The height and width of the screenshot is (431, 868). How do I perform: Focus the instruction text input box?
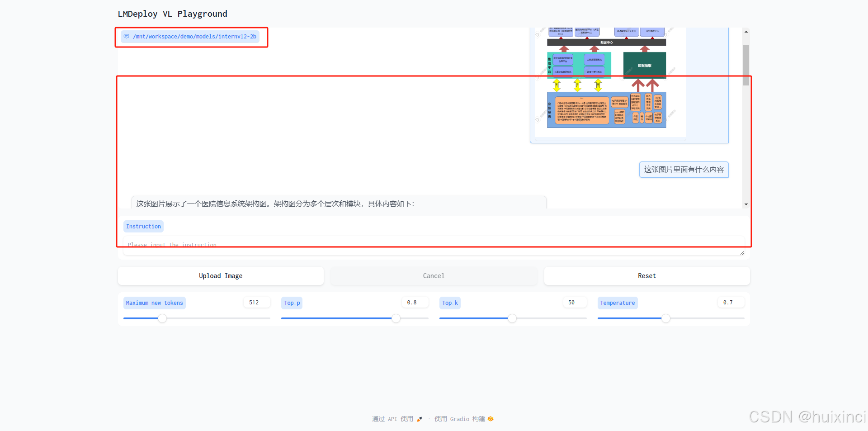click(434, 245)
